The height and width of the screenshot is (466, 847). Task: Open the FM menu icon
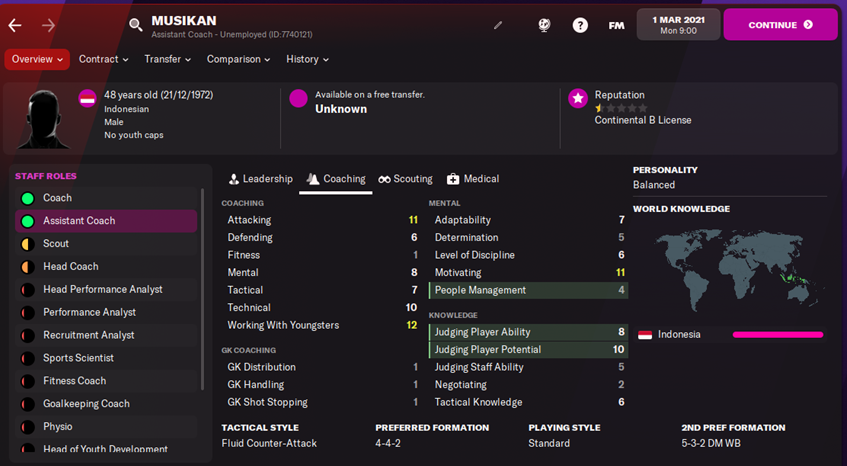pyautogui.click(x=616, y=25)
